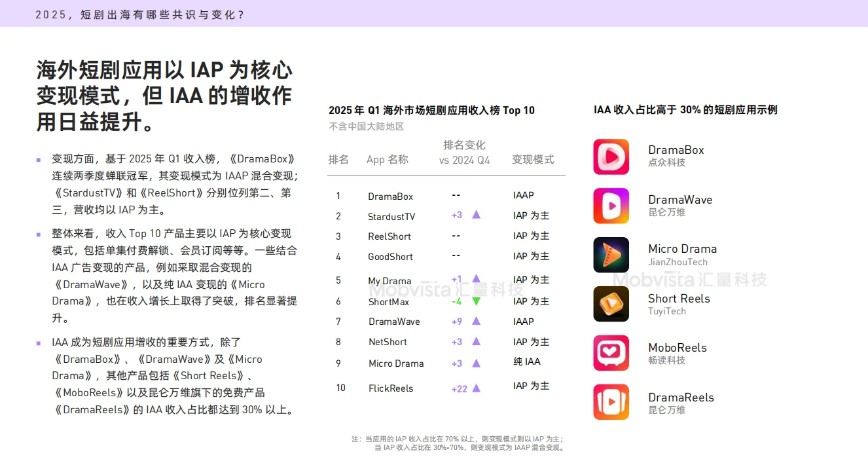The height and width of the screenshot is (465, 868).
Task: Click the IAP footnote at the bottom
Action: (x=458, y=443)
